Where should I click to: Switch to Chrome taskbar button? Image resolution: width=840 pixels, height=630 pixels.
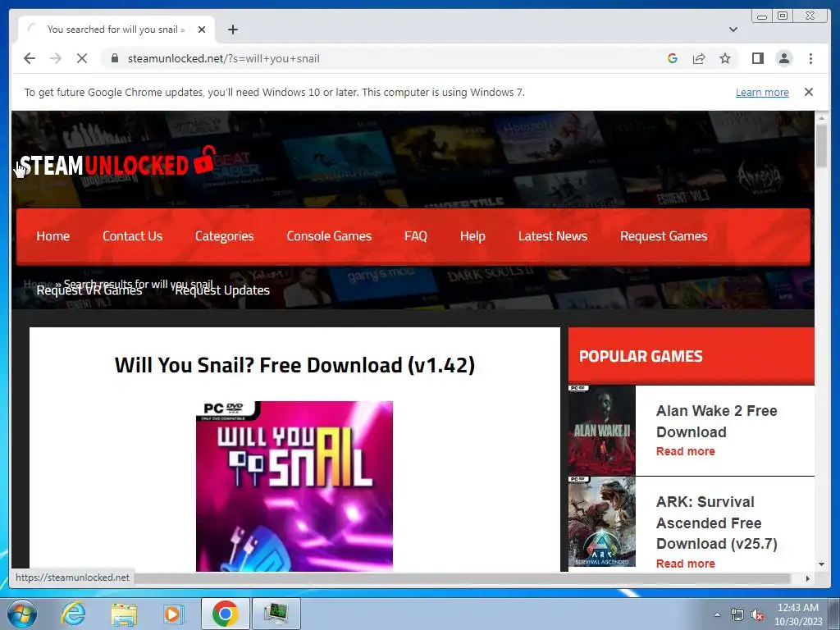225,614
